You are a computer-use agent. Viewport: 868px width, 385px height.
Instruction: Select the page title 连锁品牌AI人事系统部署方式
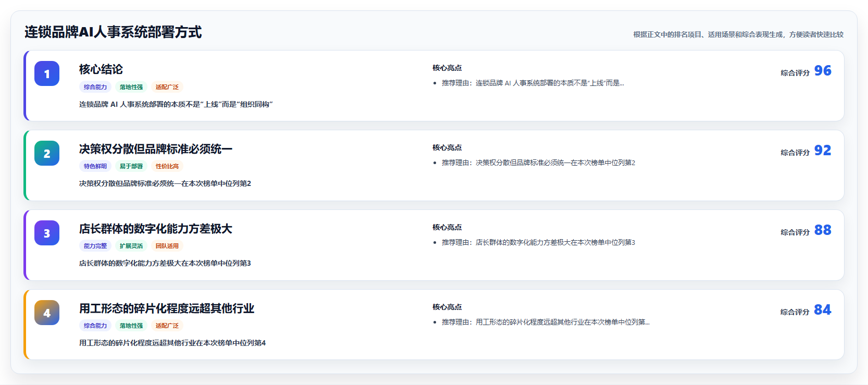coord(113,32)
